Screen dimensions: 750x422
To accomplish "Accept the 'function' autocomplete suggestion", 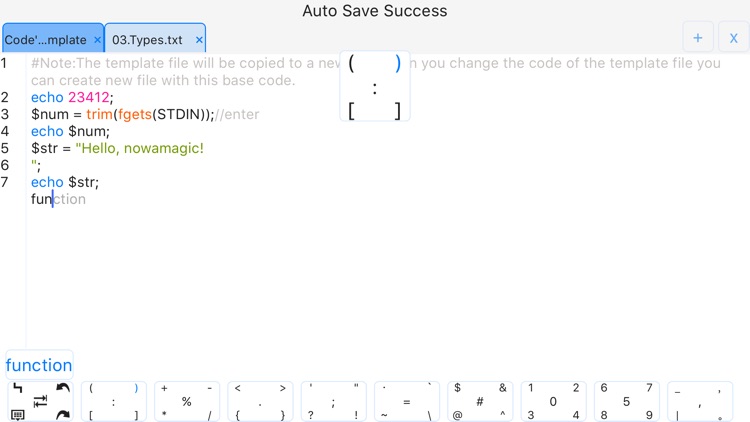I will click(x=39, y=365).
